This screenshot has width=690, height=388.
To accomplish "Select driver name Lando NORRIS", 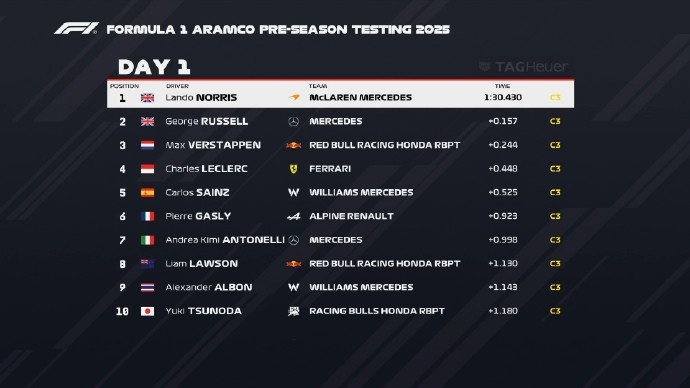I will point(201,98).
